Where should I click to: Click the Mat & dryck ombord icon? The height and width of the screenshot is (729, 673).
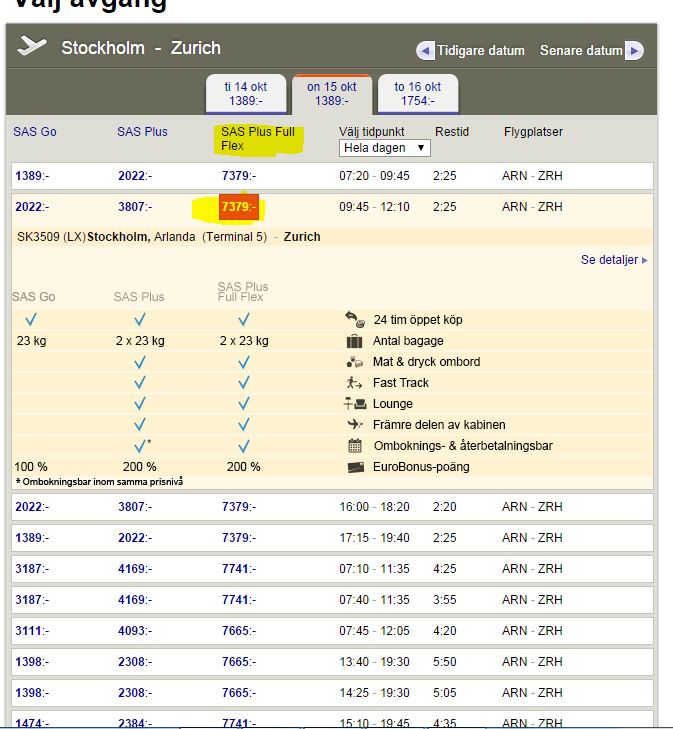354,362
